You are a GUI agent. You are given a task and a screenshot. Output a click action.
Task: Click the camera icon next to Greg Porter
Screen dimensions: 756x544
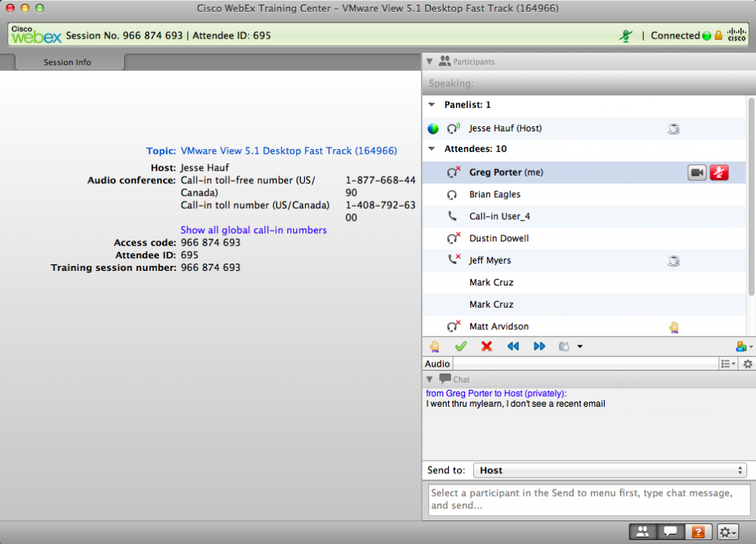pyautogui.click(x=696, y=171)
